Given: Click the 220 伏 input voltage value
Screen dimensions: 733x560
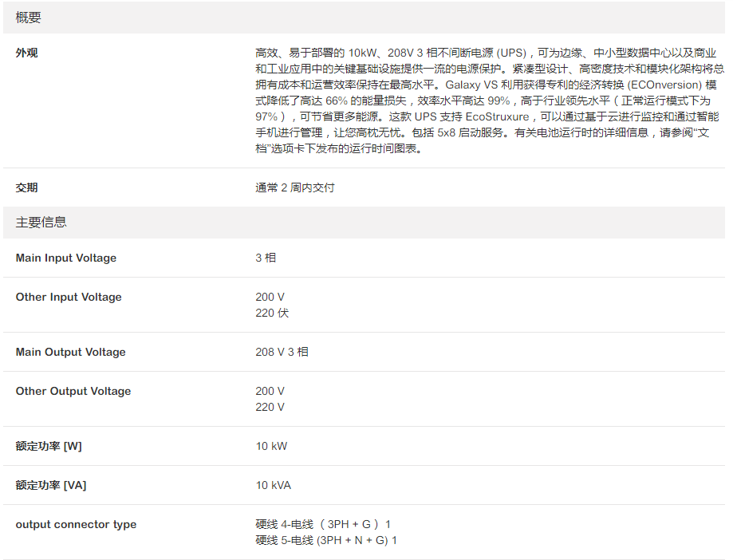Looking at the screenshot, I should tap(272, 314).
